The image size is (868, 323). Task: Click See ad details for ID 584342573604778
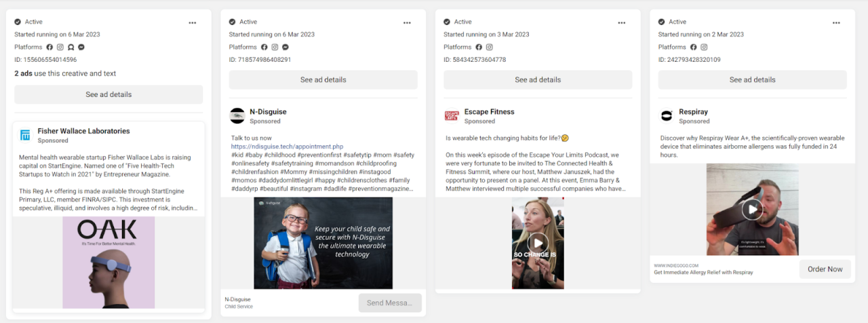pyautogui.click(x=538, y=79)
